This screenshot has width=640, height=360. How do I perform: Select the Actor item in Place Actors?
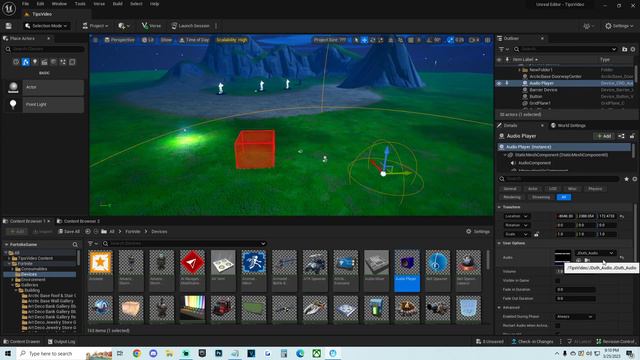(45, 87)
